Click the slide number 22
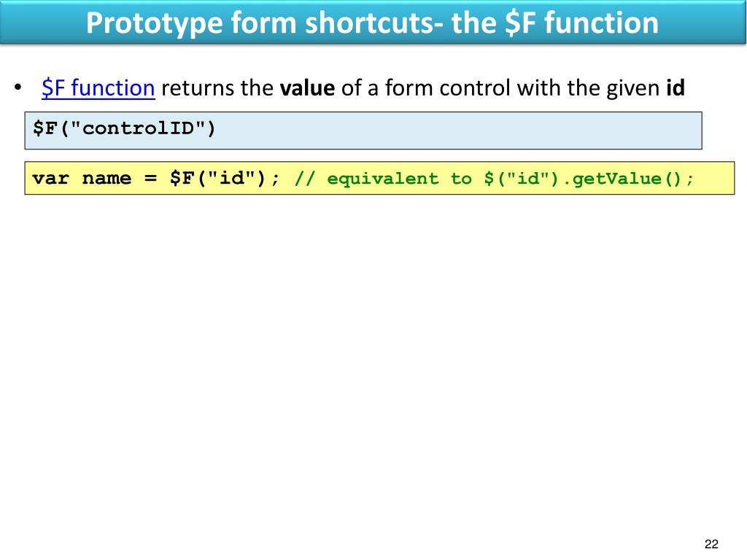Image resolution: width=747 pixels, height=560 pixels. click(712, 544)
